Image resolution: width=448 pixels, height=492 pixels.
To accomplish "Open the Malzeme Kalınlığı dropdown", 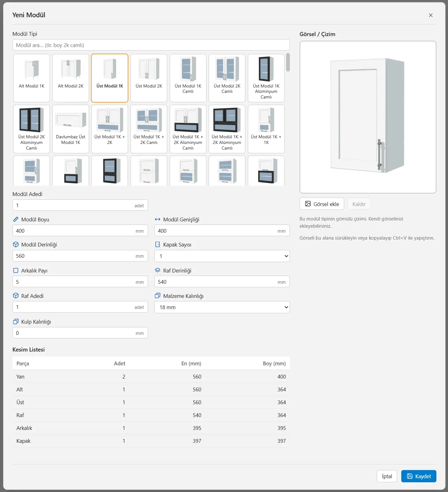I will [222, 307].
